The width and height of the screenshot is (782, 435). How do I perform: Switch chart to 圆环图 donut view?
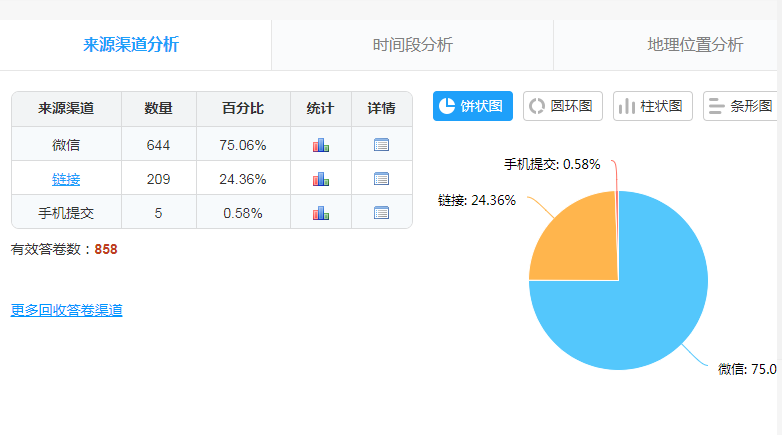562,106
